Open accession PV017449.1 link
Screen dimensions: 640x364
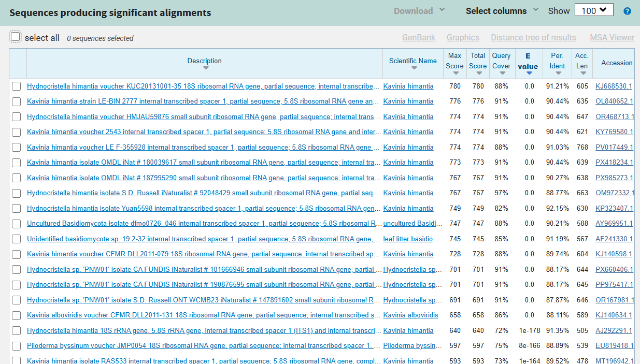click(615, 148)
